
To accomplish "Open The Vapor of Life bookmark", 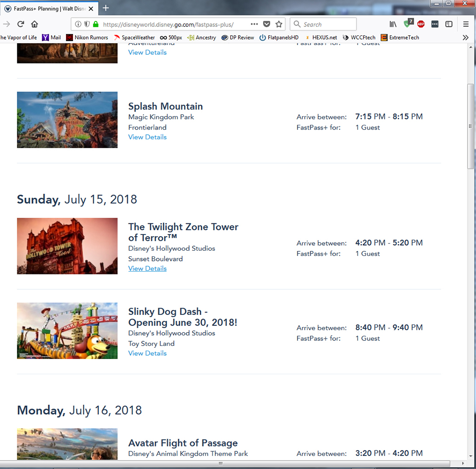I will point(18,37).
